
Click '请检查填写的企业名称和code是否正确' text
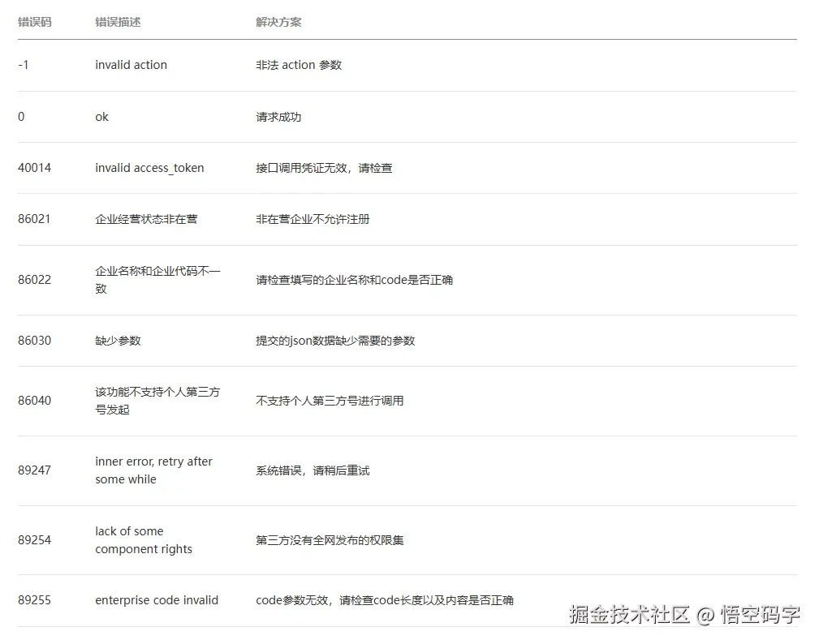pos(354,280)
